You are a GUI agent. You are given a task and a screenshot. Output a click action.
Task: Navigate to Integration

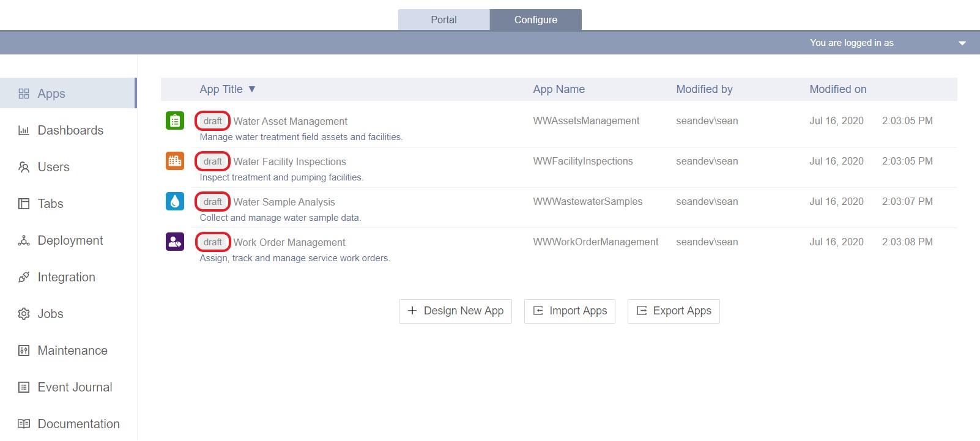point(68,277)
